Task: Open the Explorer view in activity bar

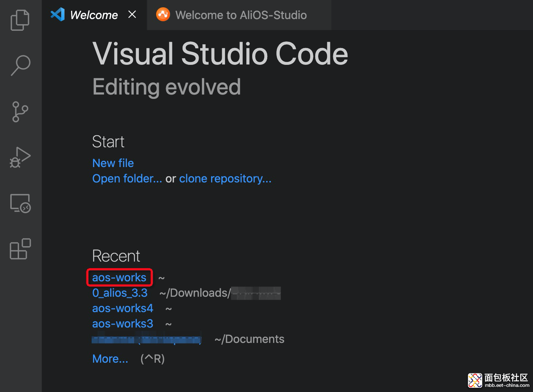Action: [x=20, y=21]
